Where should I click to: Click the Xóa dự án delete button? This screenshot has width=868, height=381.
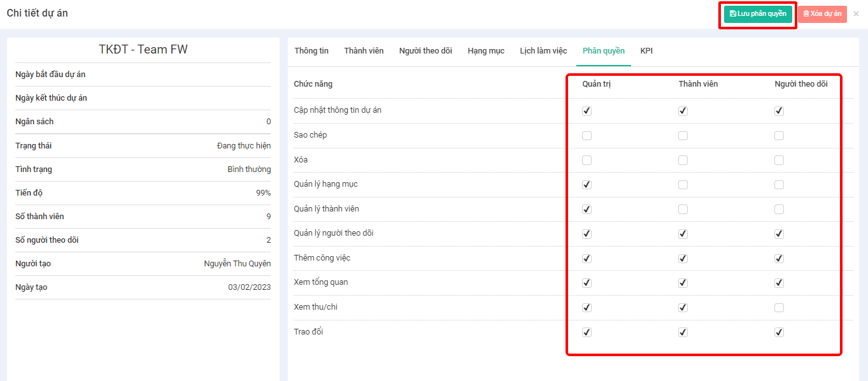(822, 14)
